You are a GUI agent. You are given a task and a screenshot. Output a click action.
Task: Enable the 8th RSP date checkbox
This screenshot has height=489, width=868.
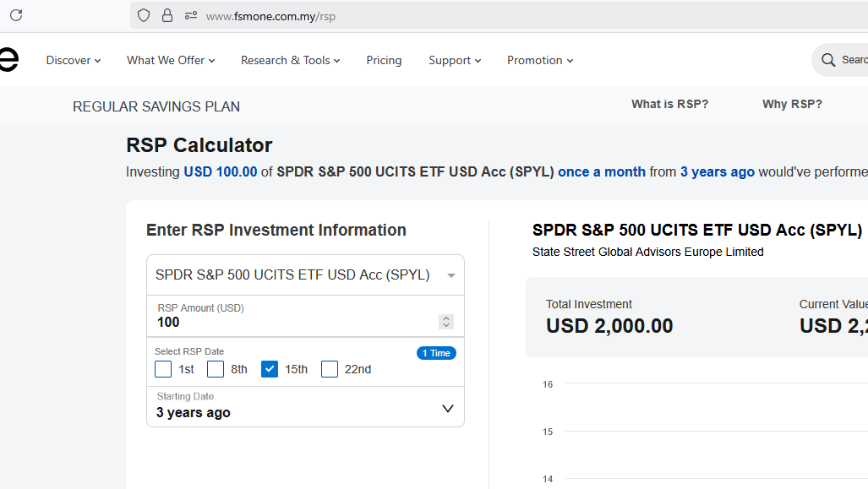216,369
